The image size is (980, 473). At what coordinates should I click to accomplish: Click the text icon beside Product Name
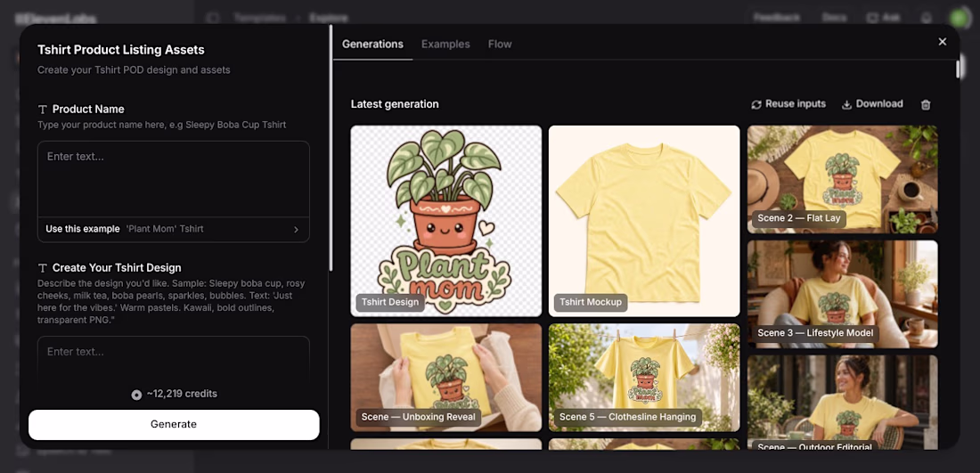(x=43, y=110)
